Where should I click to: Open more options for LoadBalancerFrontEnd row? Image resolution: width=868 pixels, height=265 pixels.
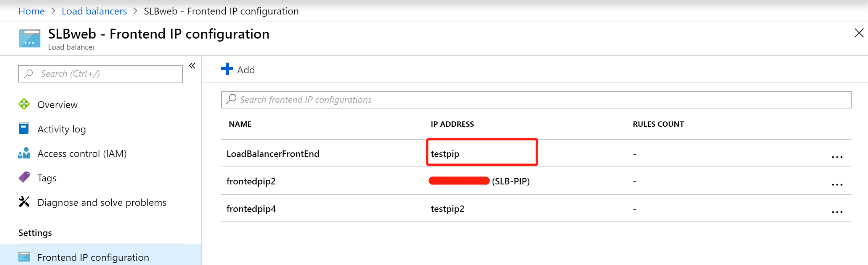pyautogui.click(x=837, y=157)
